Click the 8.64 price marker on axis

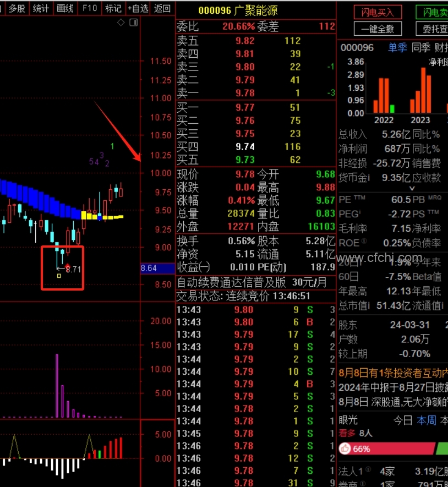coord(157,268)
